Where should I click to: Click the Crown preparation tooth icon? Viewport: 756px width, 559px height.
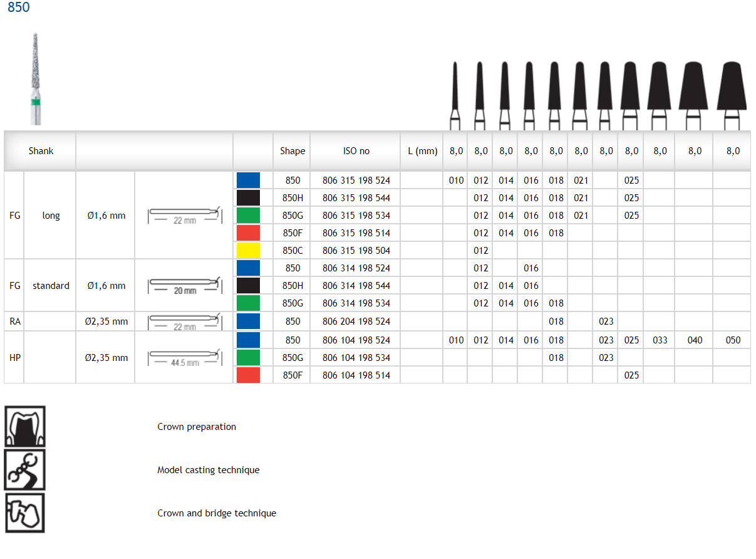pyautogui.click(x=25, y=427)
